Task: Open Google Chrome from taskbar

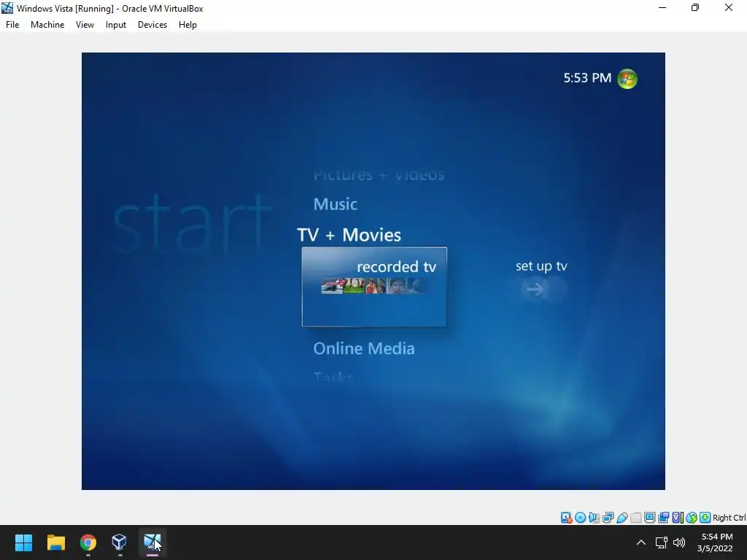Action: click(88, 542)
